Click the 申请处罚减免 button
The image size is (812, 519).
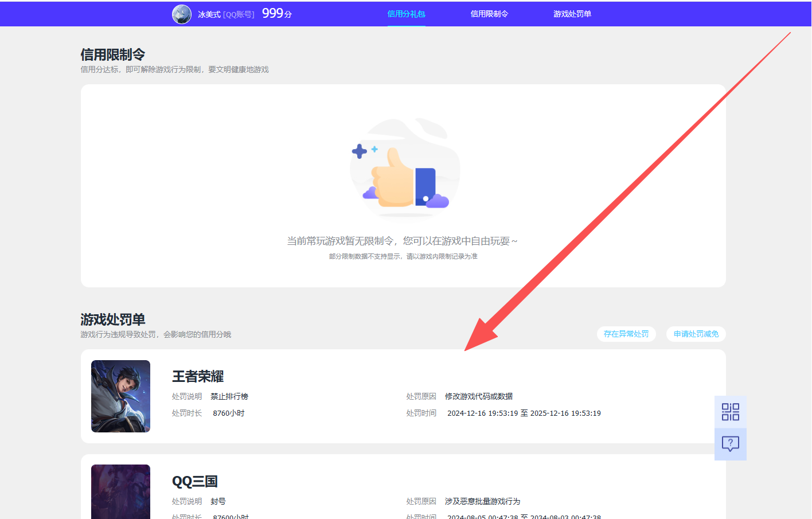(x=696, y=334)
